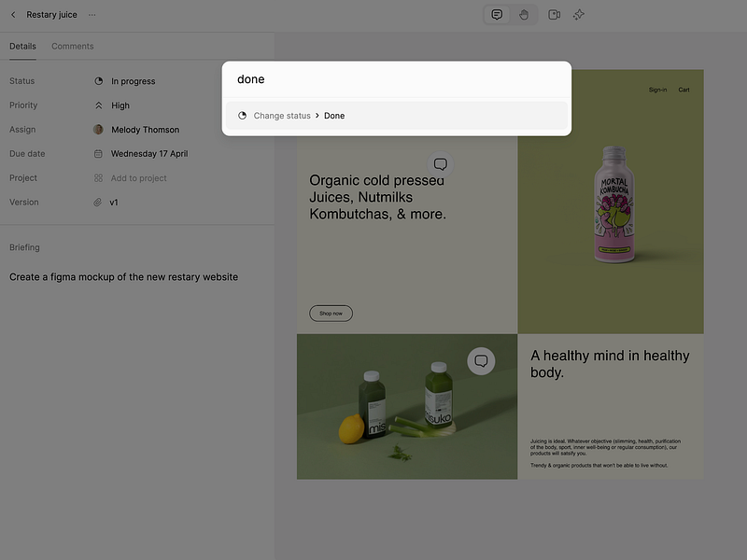Open the video recording tool
Image resolution: width=747 pixels, height=560 pixels.
(x=554, y=15)
